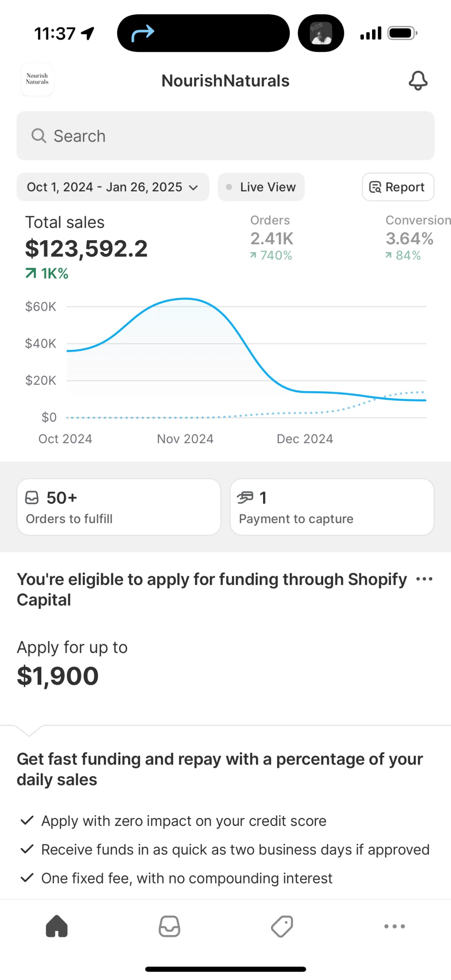The width and height of the screenshot is (451, 980).
Task: Select the Orders metric tab
Action: point(271,238)
